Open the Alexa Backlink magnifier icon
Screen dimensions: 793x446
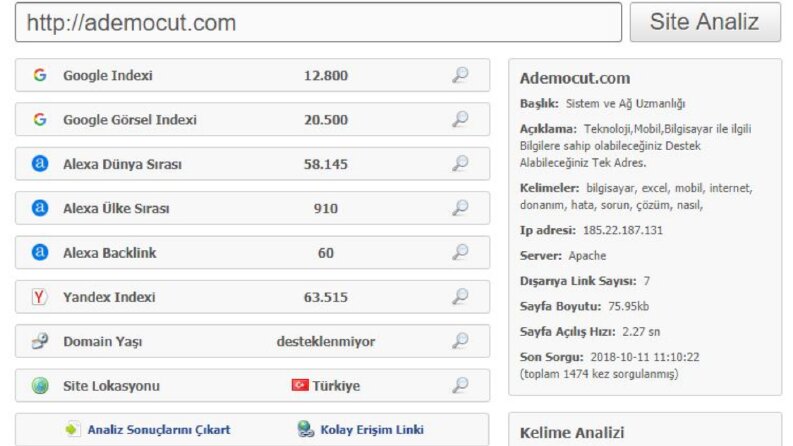click(460, 252)
